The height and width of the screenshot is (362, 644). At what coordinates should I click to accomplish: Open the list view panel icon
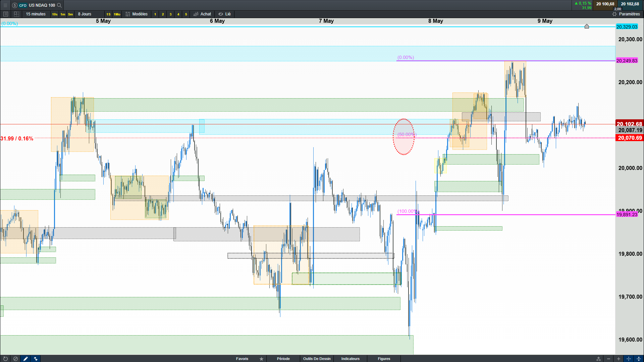point(5,14)
